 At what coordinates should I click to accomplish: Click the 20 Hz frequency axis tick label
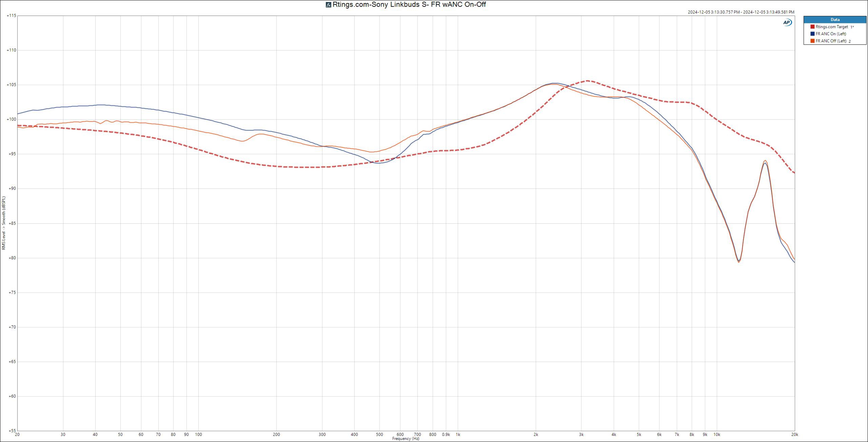pyautogui.click(x=18, y=435)
